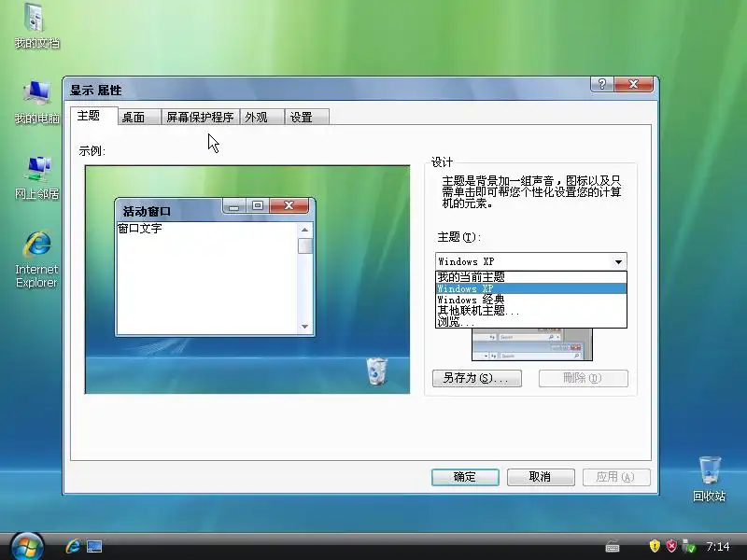The height and width of the screenshot is (560, 747).
Task: Click the clock showing 7:14
Action: 717,546
